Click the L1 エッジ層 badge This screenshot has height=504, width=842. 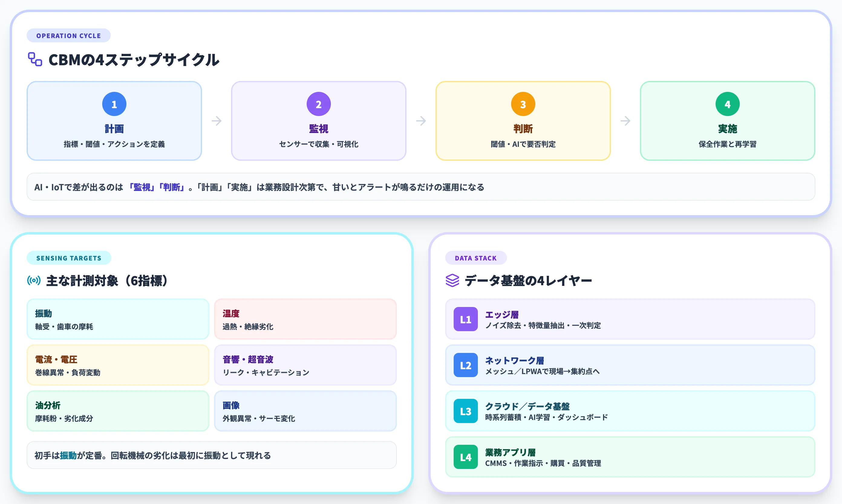click(x=465, y=319)
